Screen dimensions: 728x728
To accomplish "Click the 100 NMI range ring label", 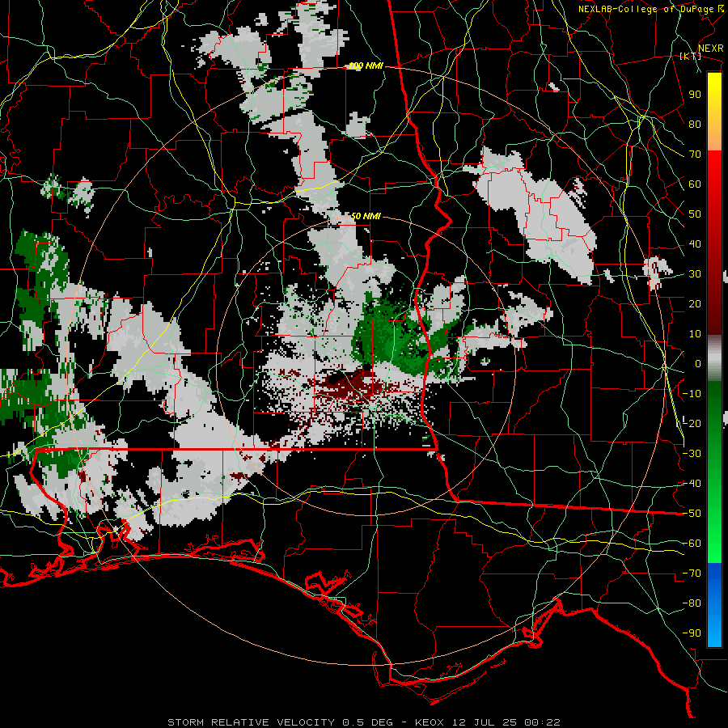I will [x=366, y=66].
